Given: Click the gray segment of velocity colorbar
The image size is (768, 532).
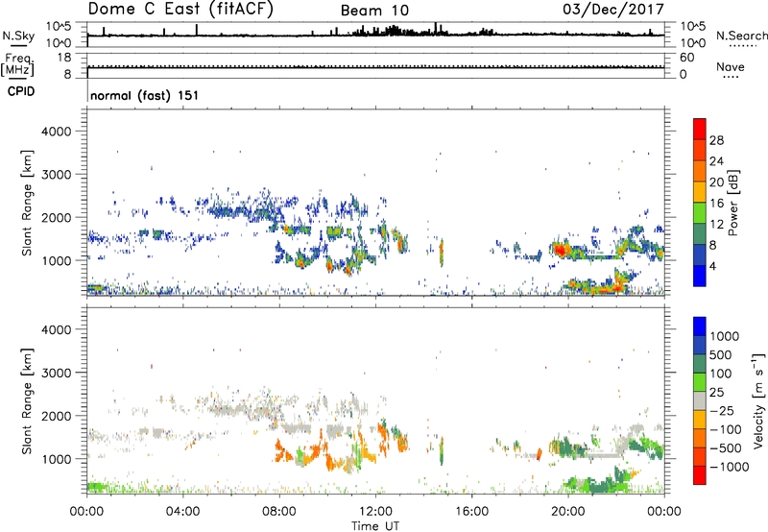Looking at the screenshot, I should (700, 401).
